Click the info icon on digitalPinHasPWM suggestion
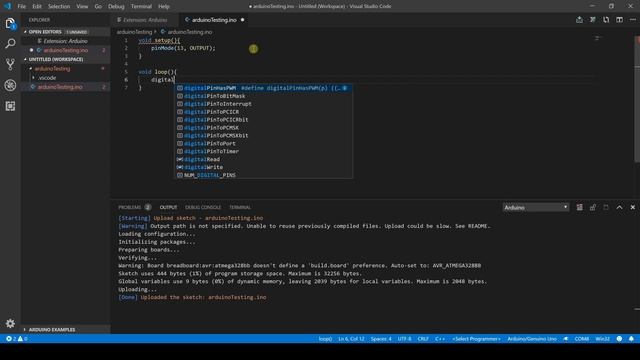The width and height of the screenshot is (640, 360). 344,88
